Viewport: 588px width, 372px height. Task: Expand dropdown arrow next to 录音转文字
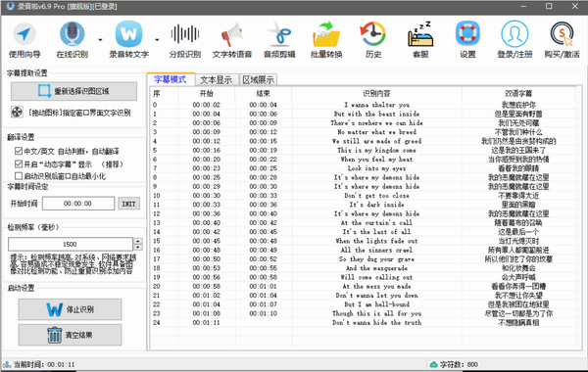coord(157,40)
